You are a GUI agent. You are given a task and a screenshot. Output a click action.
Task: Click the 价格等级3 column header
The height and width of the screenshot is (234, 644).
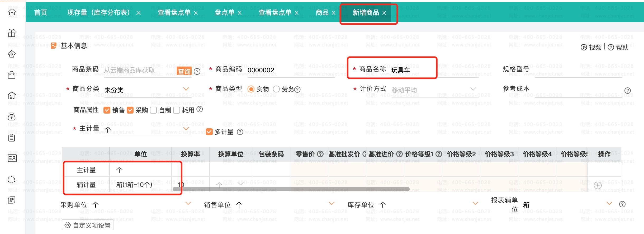(499, 154)
